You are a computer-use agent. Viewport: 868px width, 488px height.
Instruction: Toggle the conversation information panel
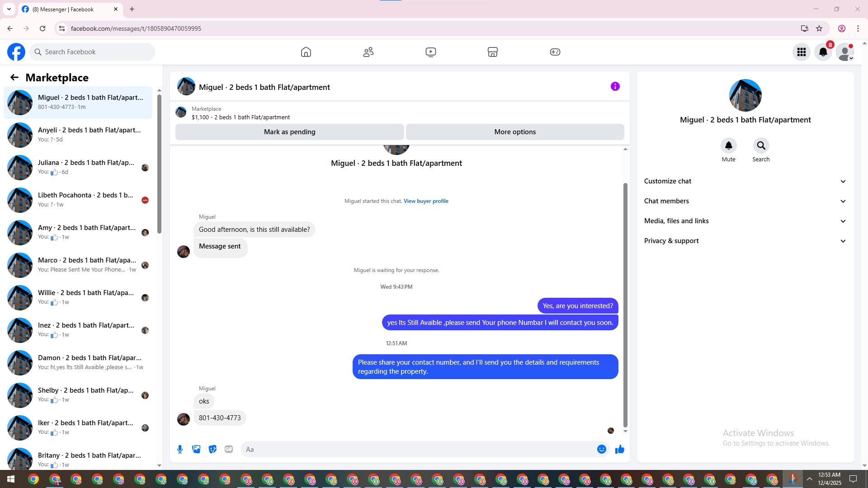click(x=615, y=86)
